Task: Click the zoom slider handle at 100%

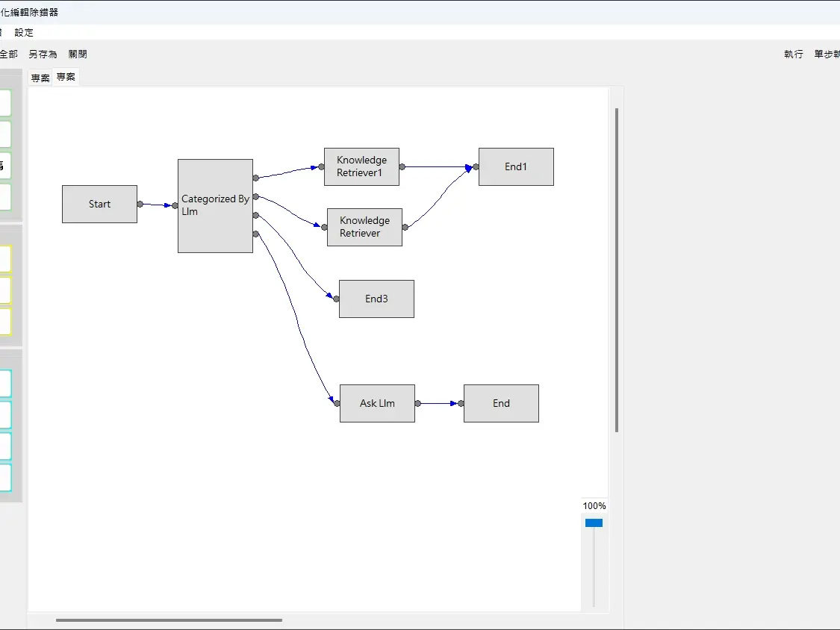Action: point(594,523)
